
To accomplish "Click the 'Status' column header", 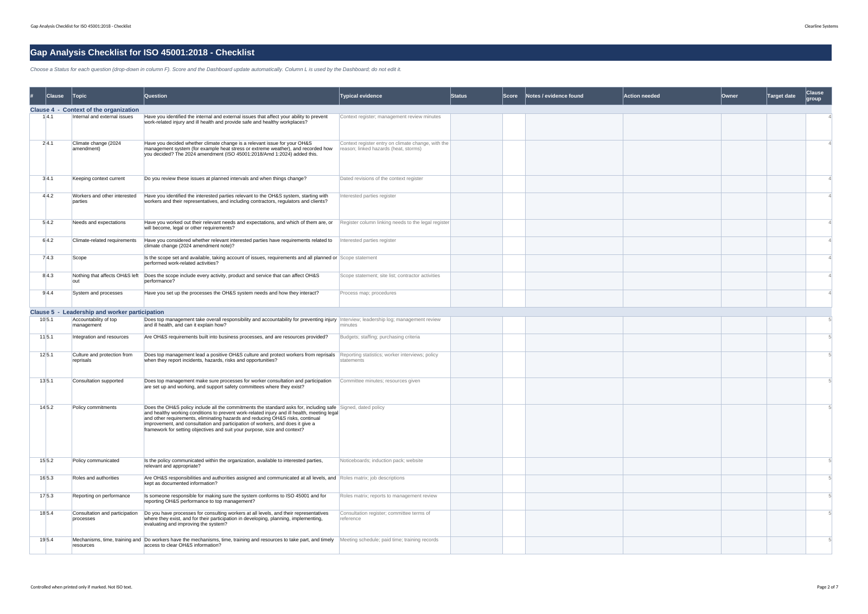I will [476, 96].
